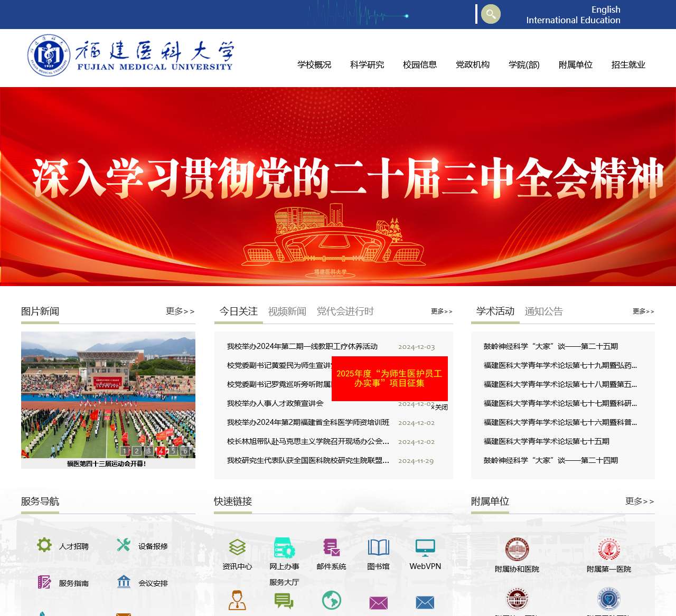676x616 pixels.
Task: Open the 附属单位 navigation menu
Action: 576,65
